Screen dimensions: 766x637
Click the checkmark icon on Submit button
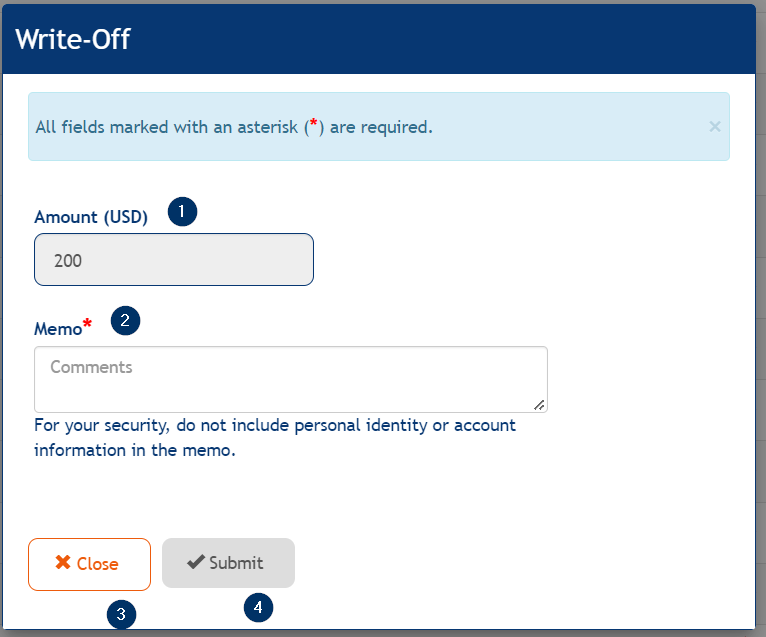tap(196, 562)
